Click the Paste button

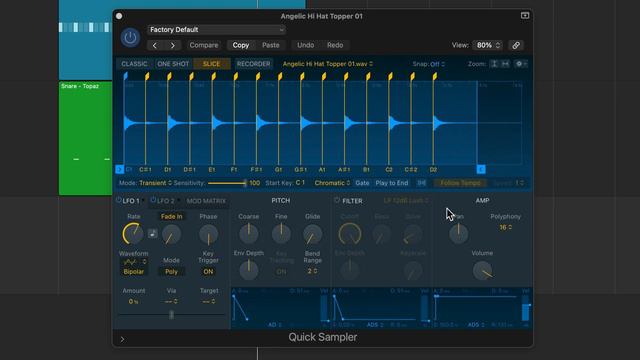pyautogui.click(x=271, y=45)
